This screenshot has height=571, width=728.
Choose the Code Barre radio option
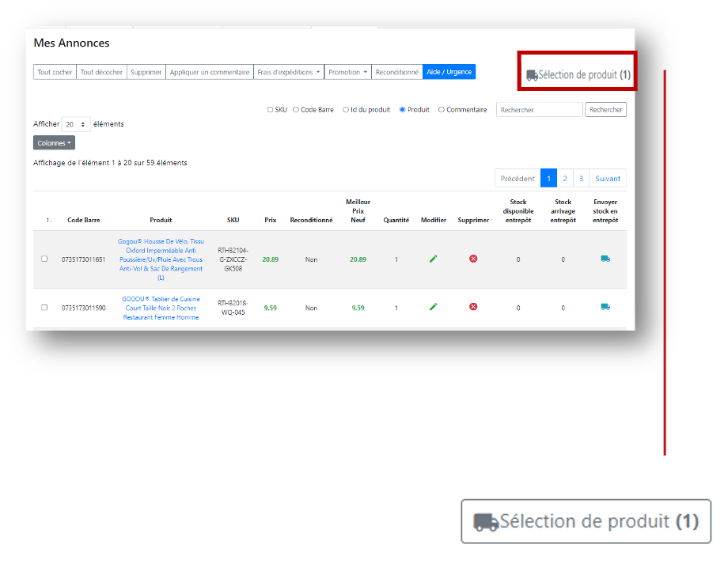[296, 110]
